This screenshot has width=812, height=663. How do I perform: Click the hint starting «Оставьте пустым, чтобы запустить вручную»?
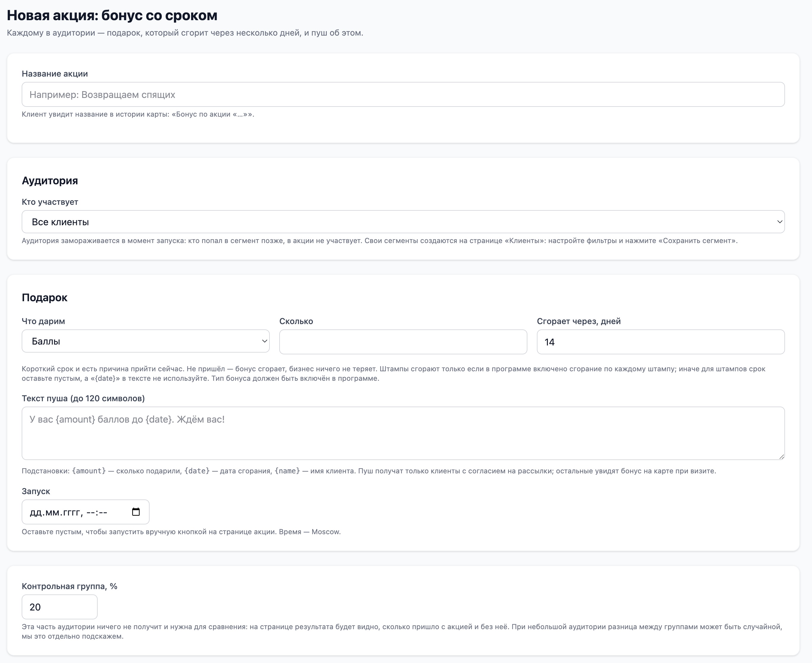click(181, 532)
